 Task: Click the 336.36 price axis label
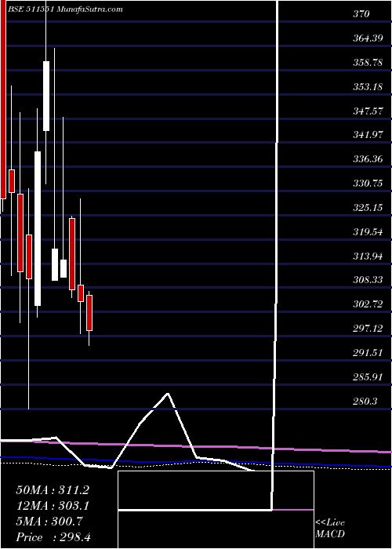[368, 159]
